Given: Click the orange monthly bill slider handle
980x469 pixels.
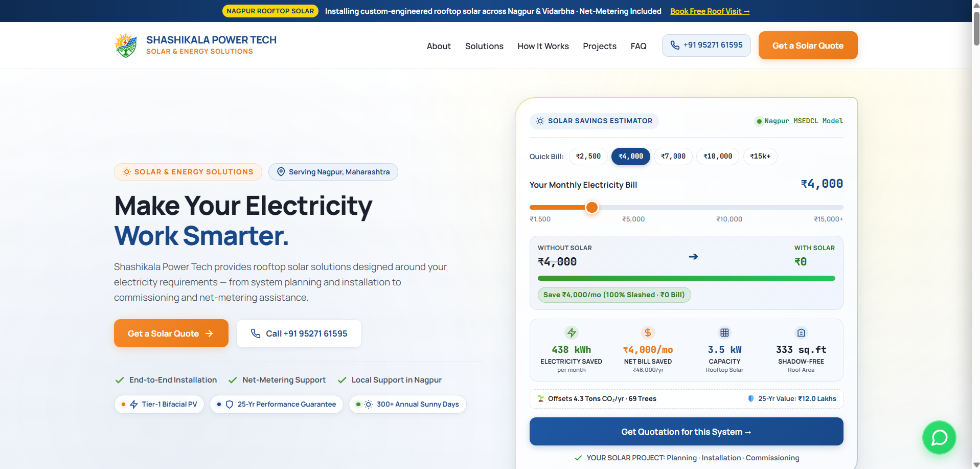Looking at the screenshot, I should [591, 207].
